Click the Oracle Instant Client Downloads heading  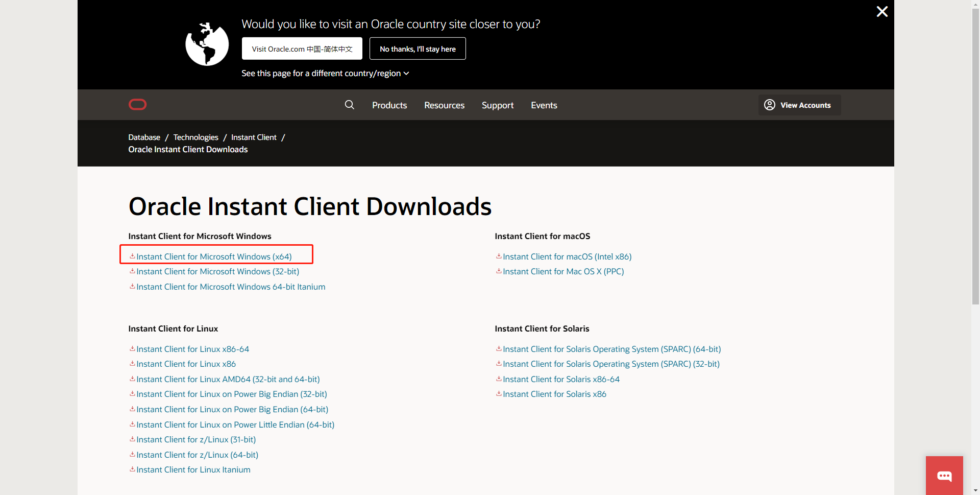pos(310,206)
